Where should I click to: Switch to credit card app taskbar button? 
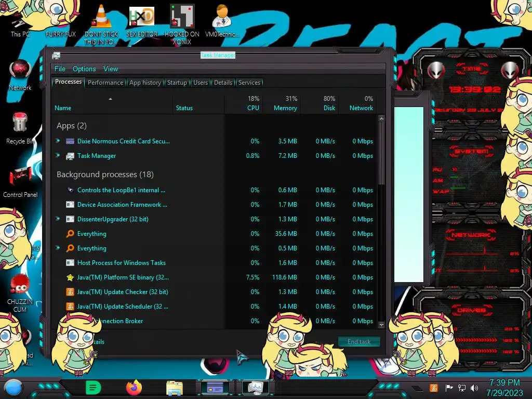[x=215, y=388]
